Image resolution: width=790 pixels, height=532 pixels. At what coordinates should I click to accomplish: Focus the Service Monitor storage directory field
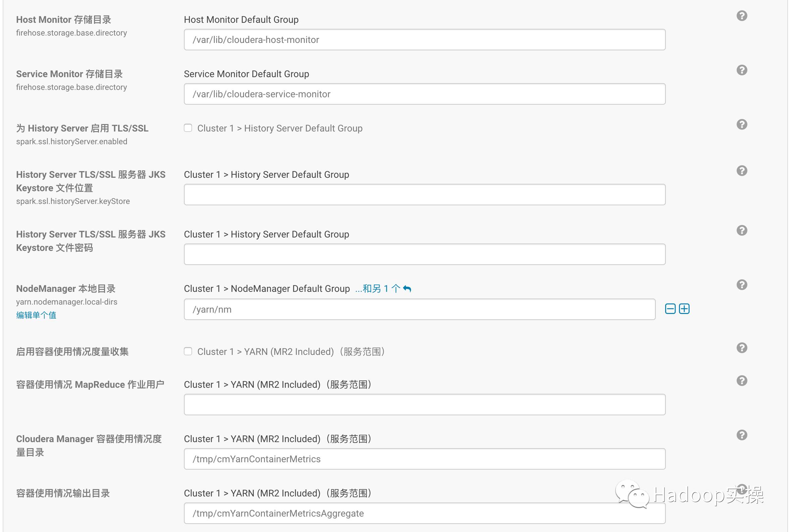coord(424,94)
